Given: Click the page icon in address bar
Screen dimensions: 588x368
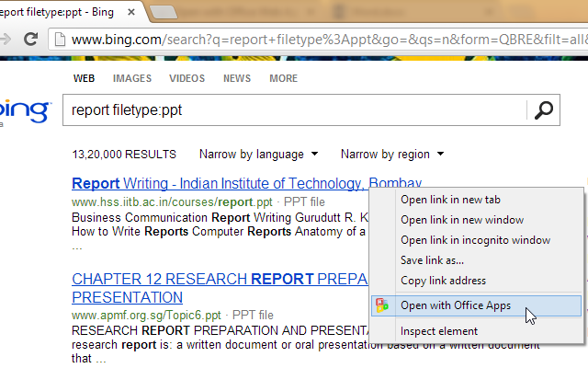Looking at the screenshot, I should 60,39.
